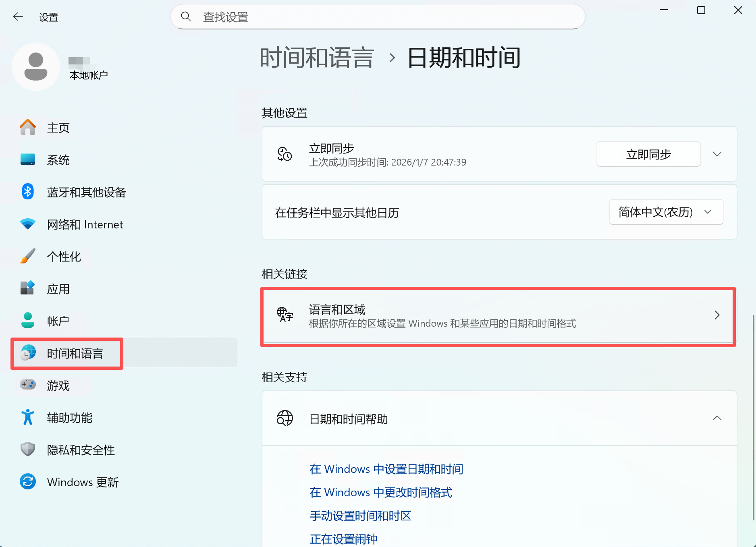Open the taskbar calendar dropdown 简体中文(农历)

point(666,212)
